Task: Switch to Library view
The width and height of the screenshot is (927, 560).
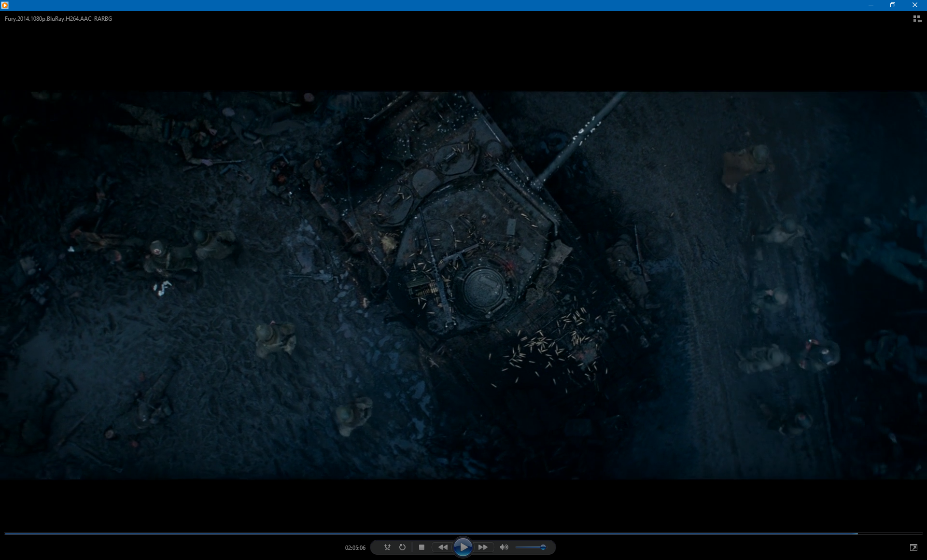Action: [x=917, y=19]
